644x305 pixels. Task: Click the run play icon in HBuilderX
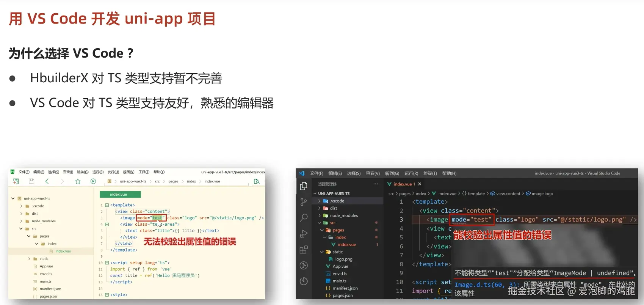point(93,181)
